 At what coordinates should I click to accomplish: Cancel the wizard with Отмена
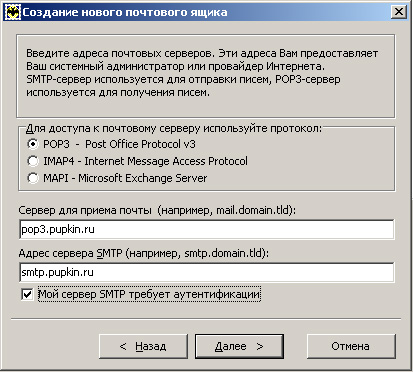(351, 346)
